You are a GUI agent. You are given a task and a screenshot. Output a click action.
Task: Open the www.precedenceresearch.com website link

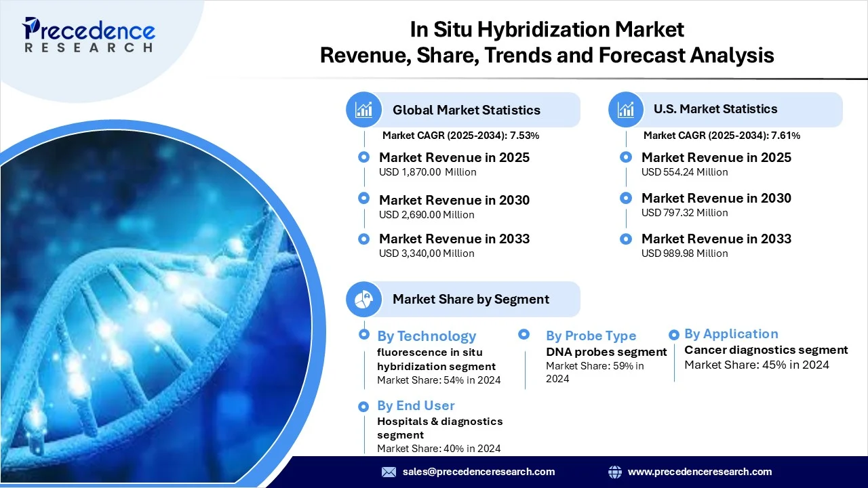700,472
